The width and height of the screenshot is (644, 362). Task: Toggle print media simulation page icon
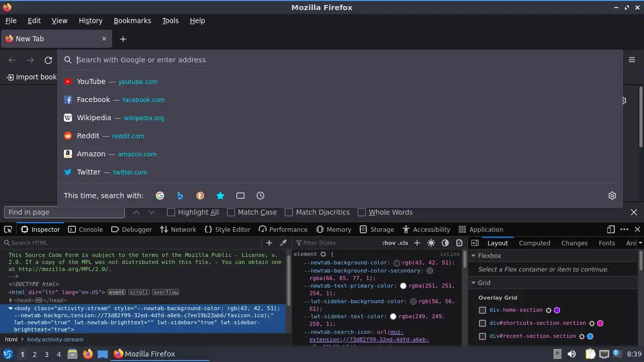tap(459, 243)
